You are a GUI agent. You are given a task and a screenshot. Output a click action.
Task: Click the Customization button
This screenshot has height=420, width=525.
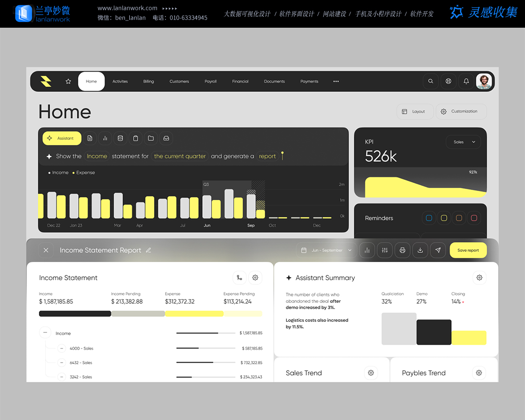tap(460, 111)
